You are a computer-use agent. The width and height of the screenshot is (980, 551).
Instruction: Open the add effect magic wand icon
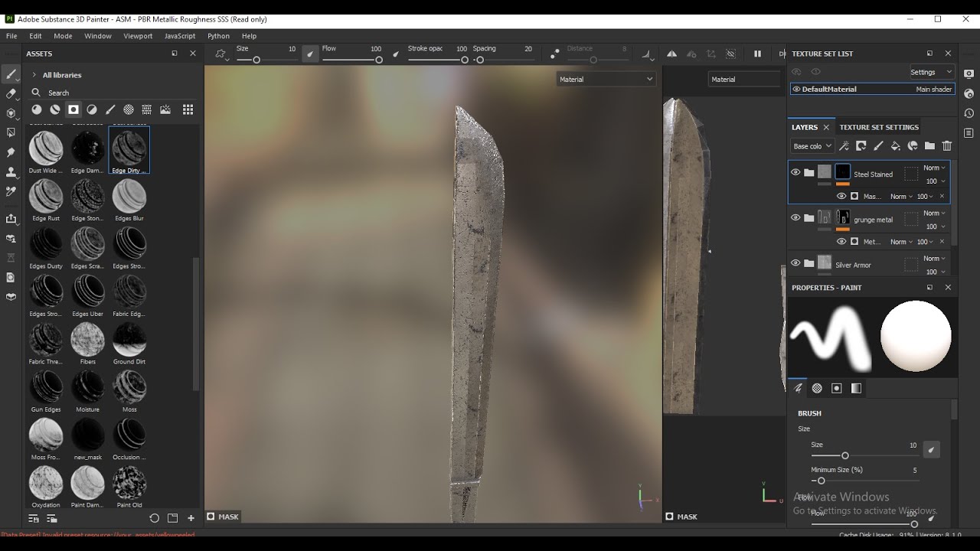click(844, 146)
